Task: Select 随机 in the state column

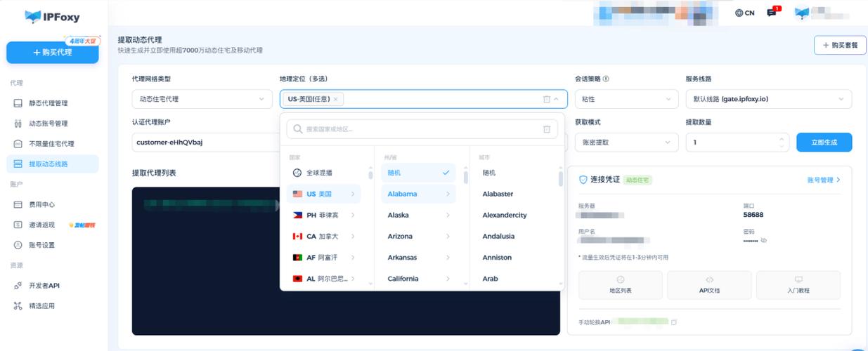Action: (418, 173)
